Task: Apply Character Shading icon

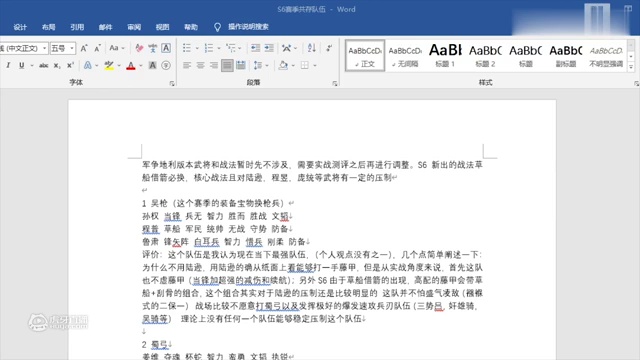Action: pos(152,65)
